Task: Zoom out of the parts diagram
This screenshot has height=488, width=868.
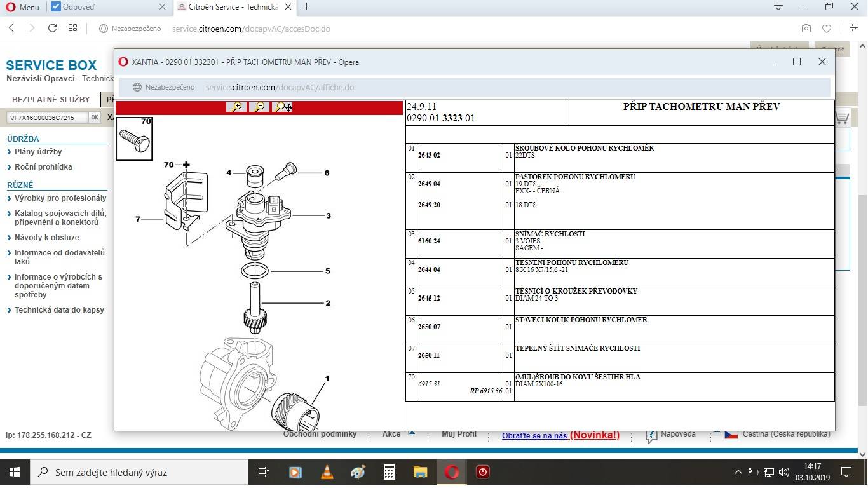Action: click(259, 107)
